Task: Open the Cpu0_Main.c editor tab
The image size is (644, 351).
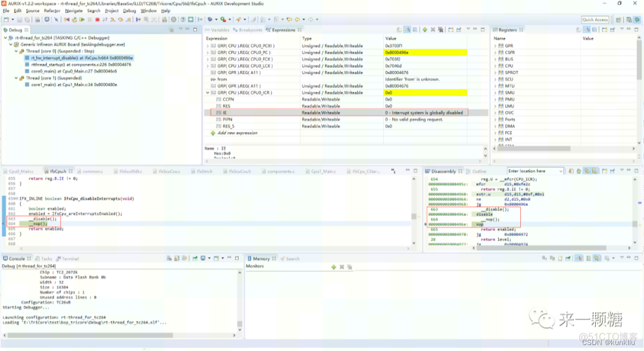Action: [x=19, y=171]
